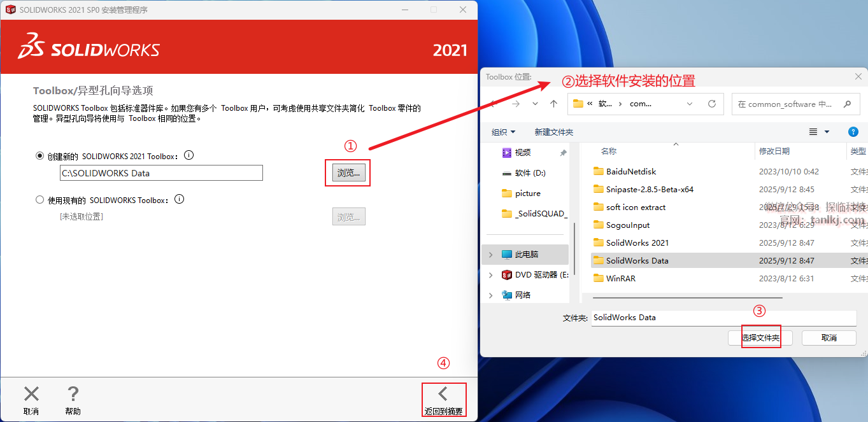Open help icon in folder dialog toolbar
Screen dimensions: 868x422
853,132
